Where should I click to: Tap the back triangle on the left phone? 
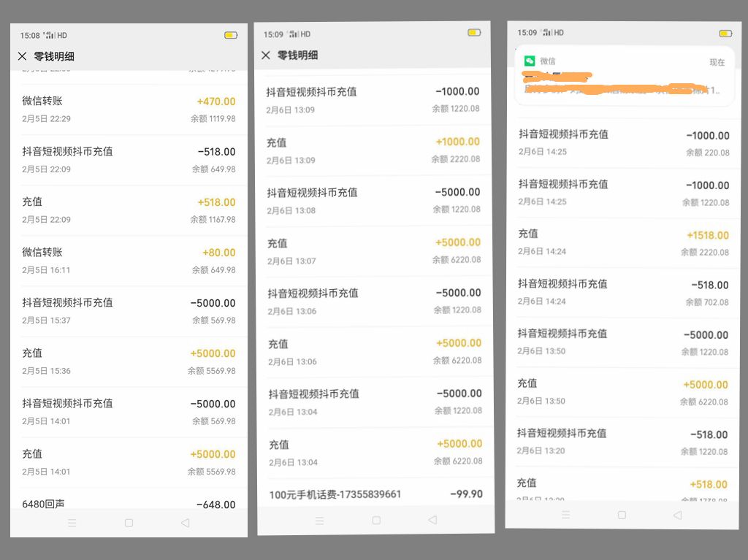[x=185, y=523]
